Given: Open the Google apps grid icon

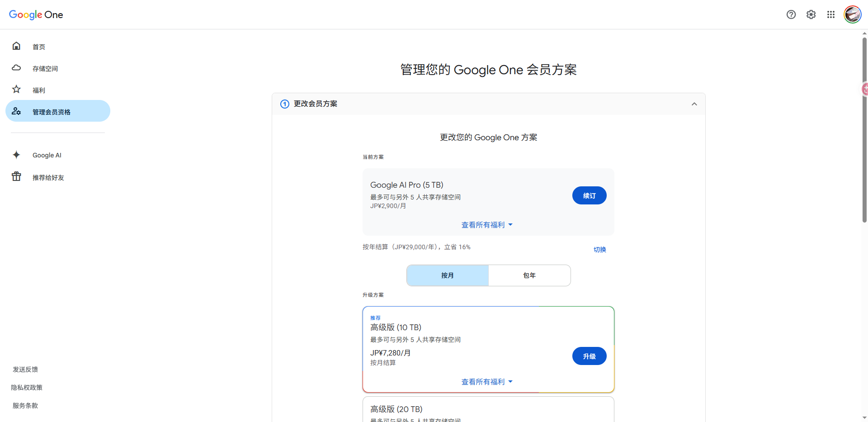Looking at the screenshot, I should [x=831, y=14].
